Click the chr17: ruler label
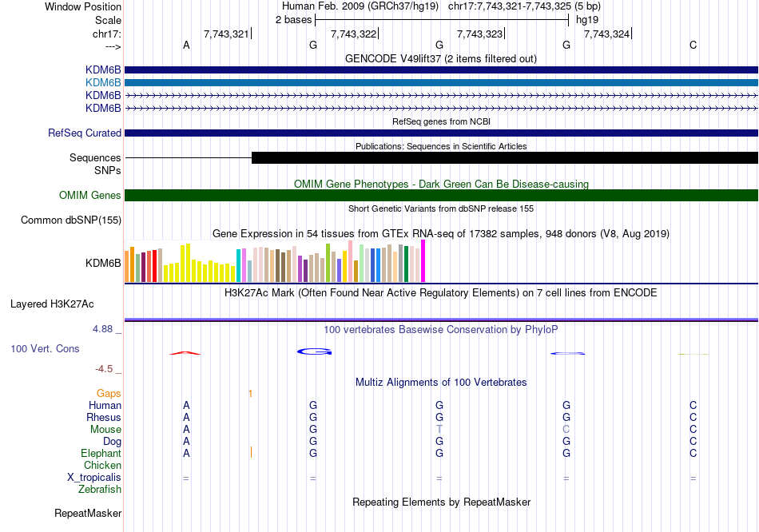 click(106, 34)
